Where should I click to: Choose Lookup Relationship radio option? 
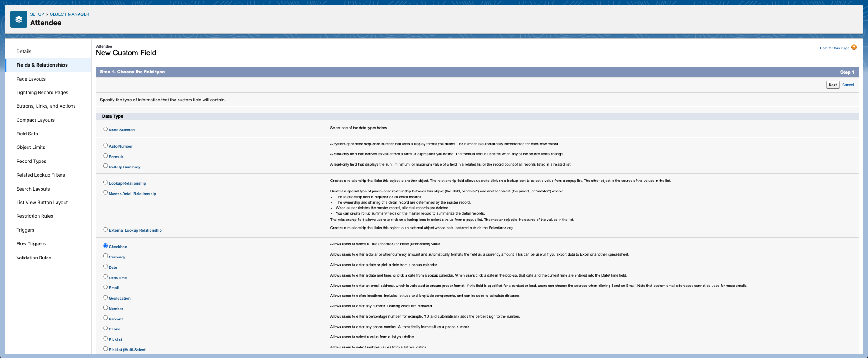[105, 182]
